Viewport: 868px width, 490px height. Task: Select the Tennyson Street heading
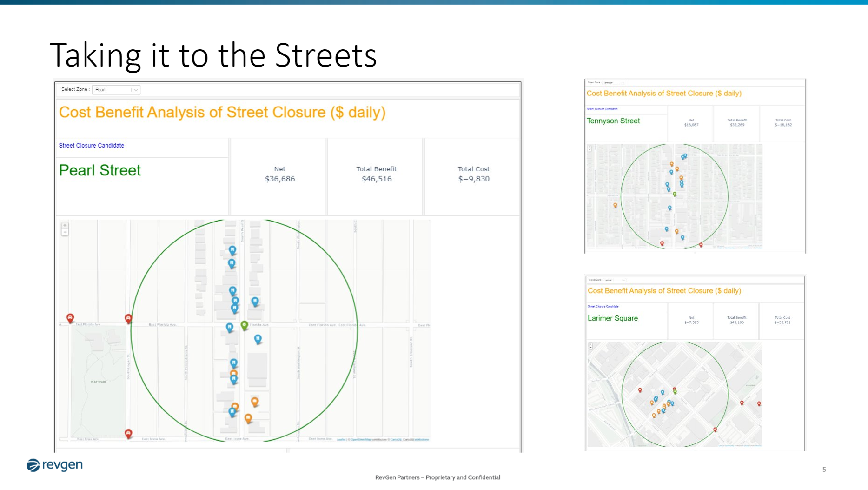(613, 121)
